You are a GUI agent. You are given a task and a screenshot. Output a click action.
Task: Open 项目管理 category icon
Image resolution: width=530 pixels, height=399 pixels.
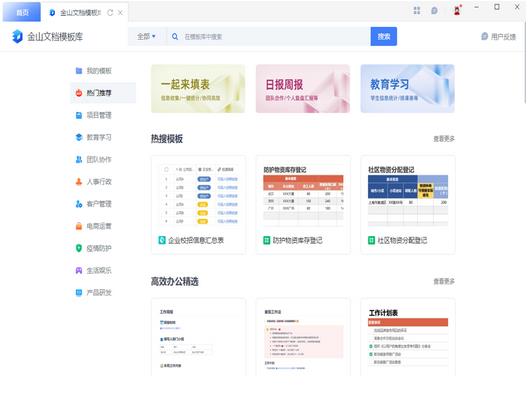click(79, 115)
